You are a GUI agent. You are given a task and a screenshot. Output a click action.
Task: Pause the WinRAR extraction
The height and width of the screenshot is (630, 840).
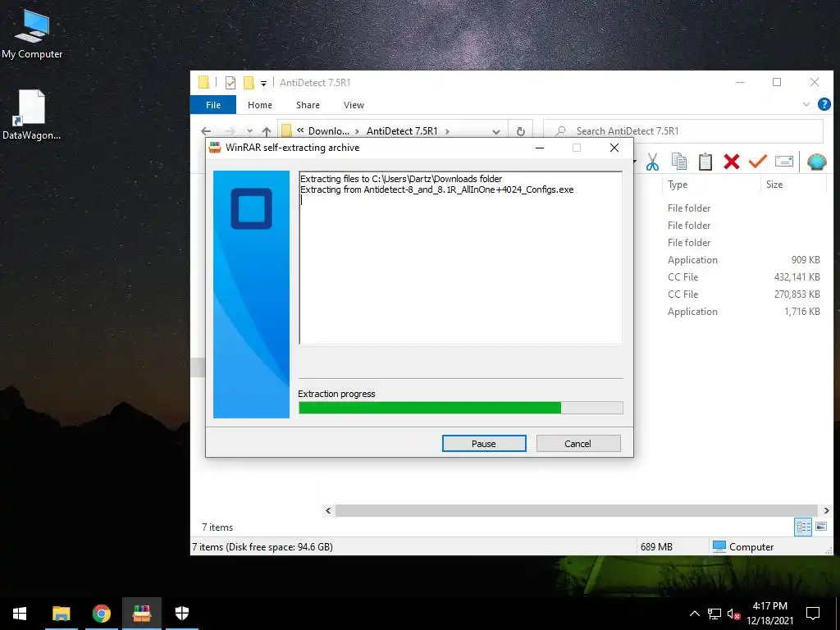[x=484, y=444]
